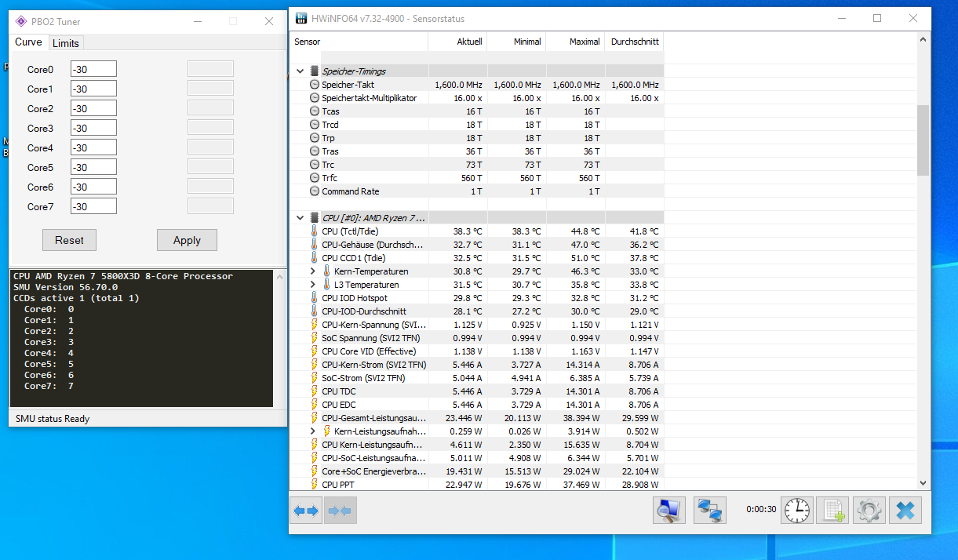958x560 pixels.
Task: Click PBO2 Tuner title bar app icon
Action: click(21, 21)
